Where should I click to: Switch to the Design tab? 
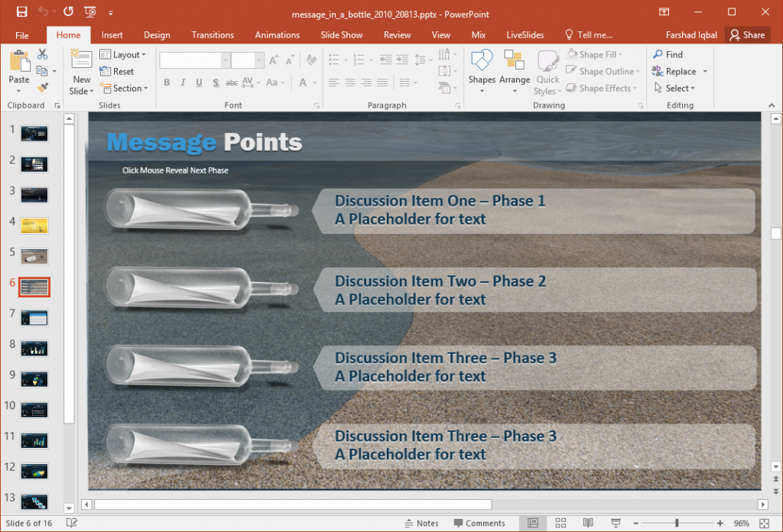(157, 35)
